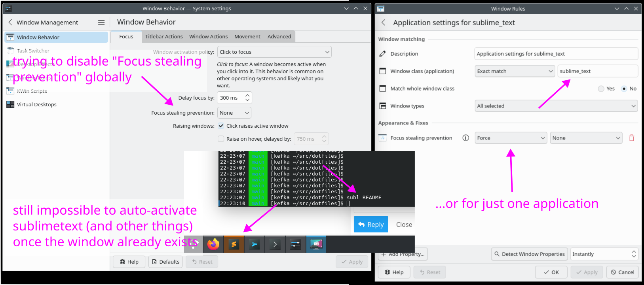Viewport: 644px width, 285px height.
Task: Switch to Konsole terminal in taskbar
Action: coord(275,244)
